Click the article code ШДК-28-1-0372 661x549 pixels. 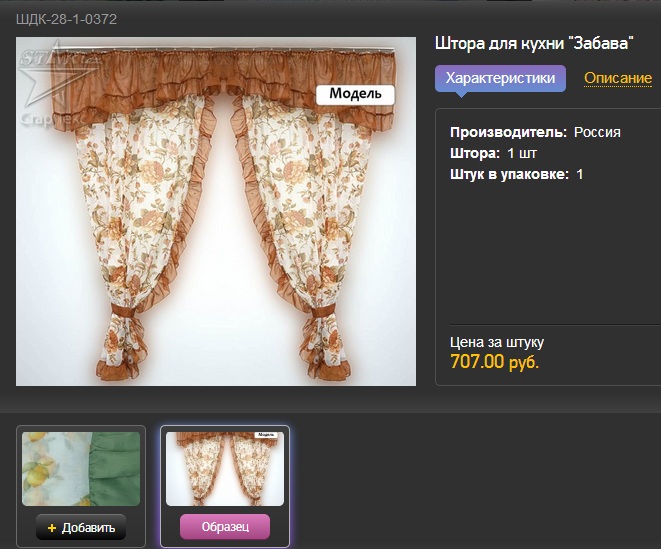coord(66,19)
